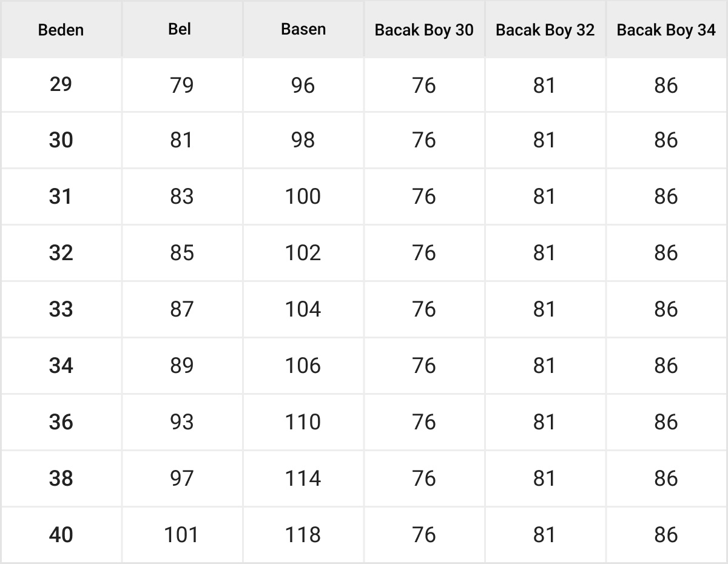Screen dimensions: 728x564
Task: Click size 40 in Beden column
Action: coord(61,535)
